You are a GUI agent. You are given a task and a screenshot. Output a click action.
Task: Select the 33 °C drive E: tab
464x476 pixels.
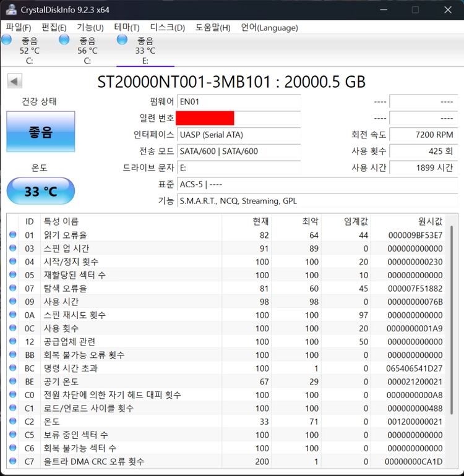tap(145, 50)
